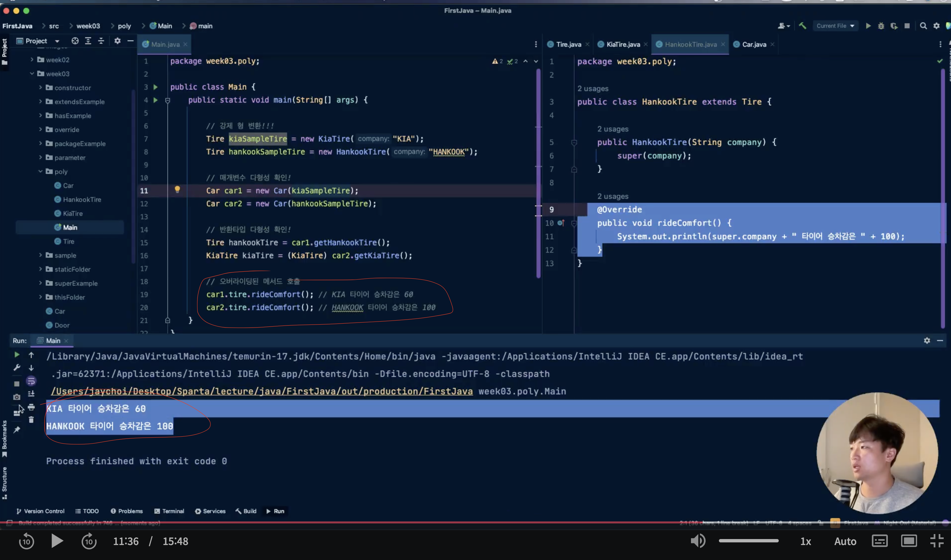Open the TODO tool window
The width and height of the screenshot is (951, 560).
(87, 511)
